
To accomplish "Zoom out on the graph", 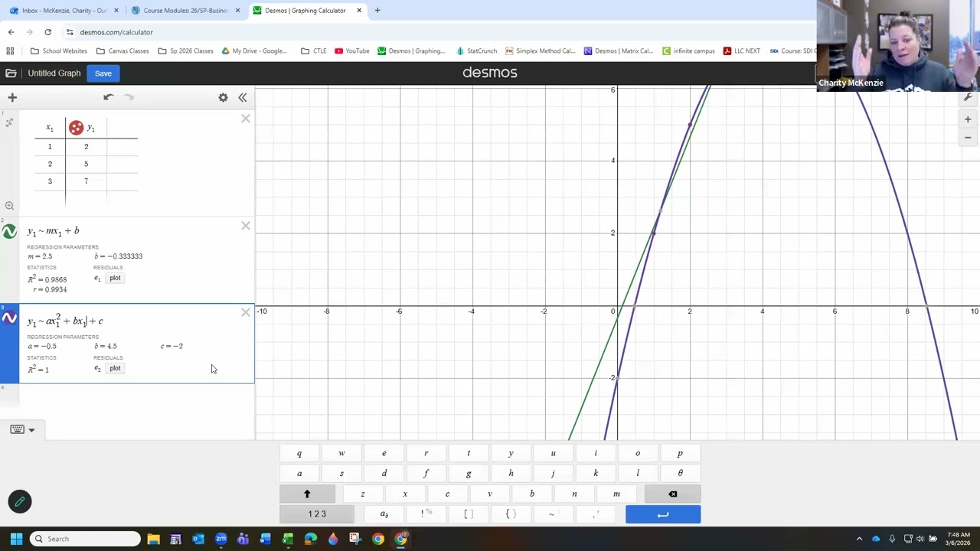I will click(x=968, y=138).
